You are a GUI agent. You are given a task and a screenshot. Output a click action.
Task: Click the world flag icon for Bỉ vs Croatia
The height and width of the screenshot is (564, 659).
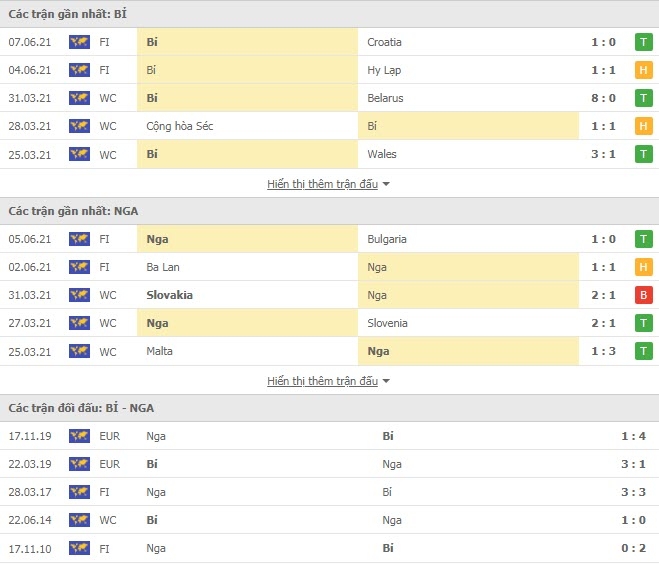tap(79, 42)
